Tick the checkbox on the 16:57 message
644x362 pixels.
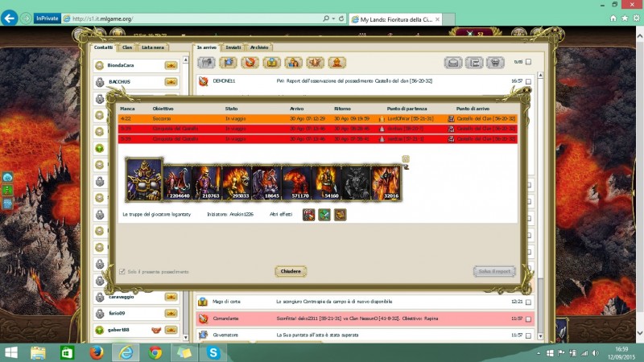[x=528, y=81]
